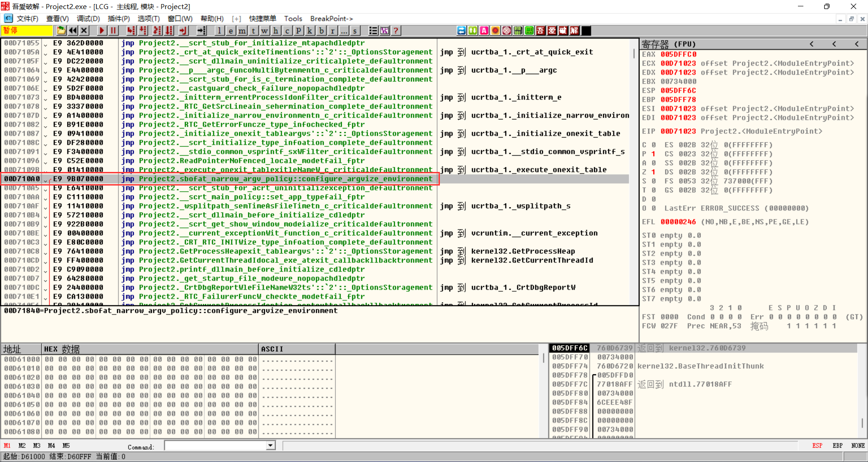868x462 pixels.
Task: Click the green binary 010 plugin icon
Action: [x=518, y=30]
